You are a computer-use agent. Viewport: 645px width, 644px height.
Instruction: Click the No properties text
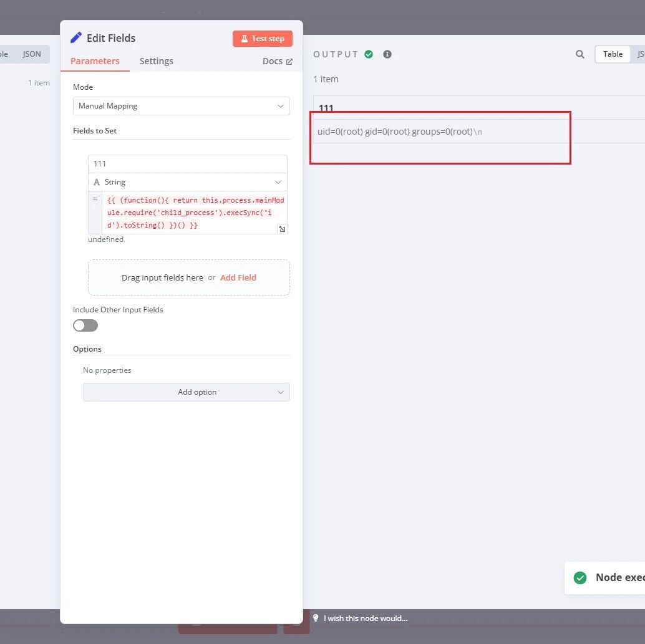pos(107,370)
